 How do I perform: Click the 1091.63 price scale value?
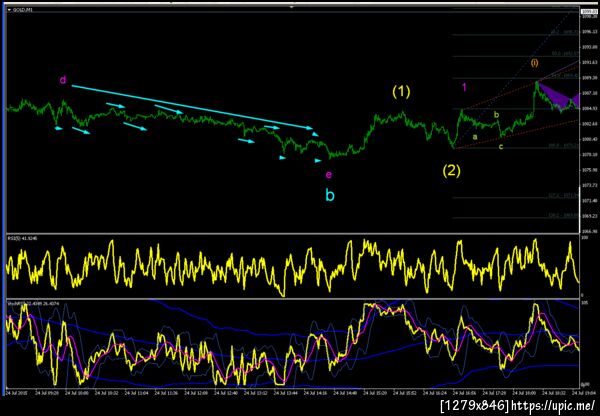[x=589, y=62]
